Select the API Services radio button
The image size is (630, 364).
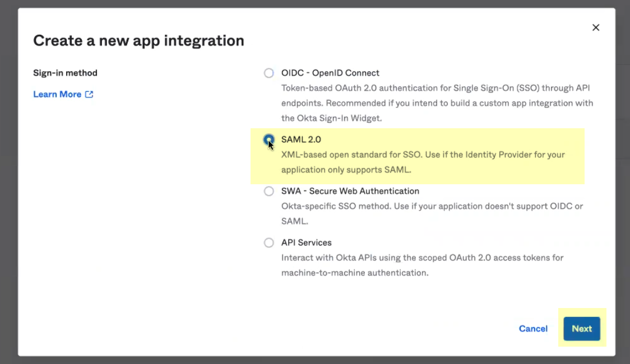click(269, 243)
